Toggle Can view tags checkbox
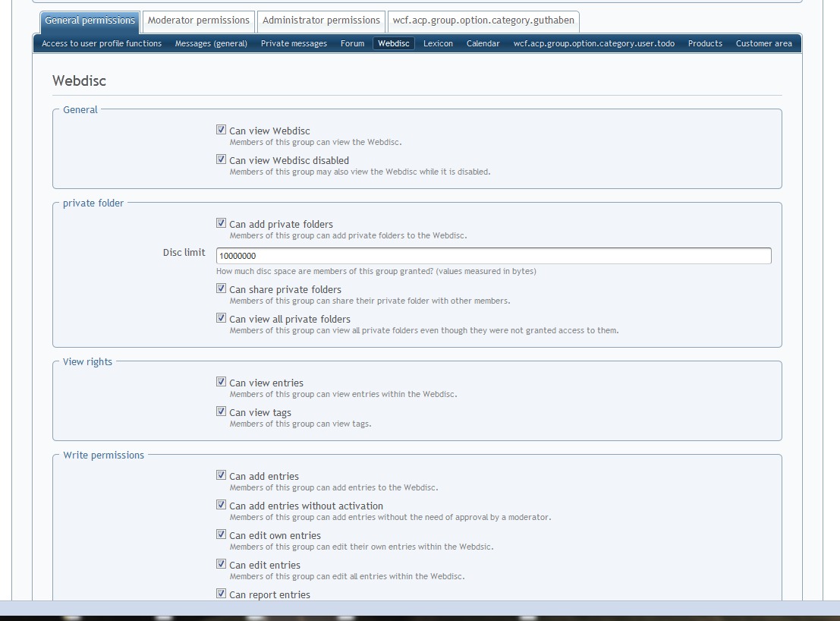This screenshot has width=840, height=621. pyautogui.click(x=222, y=412)
